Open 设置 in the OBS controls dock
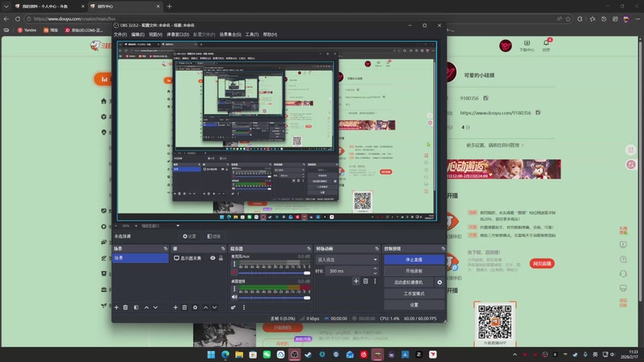This screenshot has height=362, width=644. [x=414, y=305]
